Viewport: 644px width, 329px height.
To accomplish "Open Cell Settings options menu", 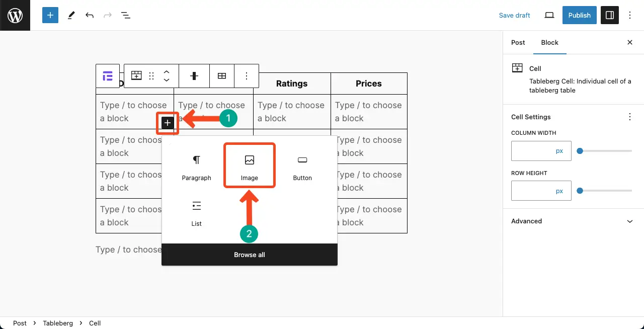I will click(x=630, y=117).
